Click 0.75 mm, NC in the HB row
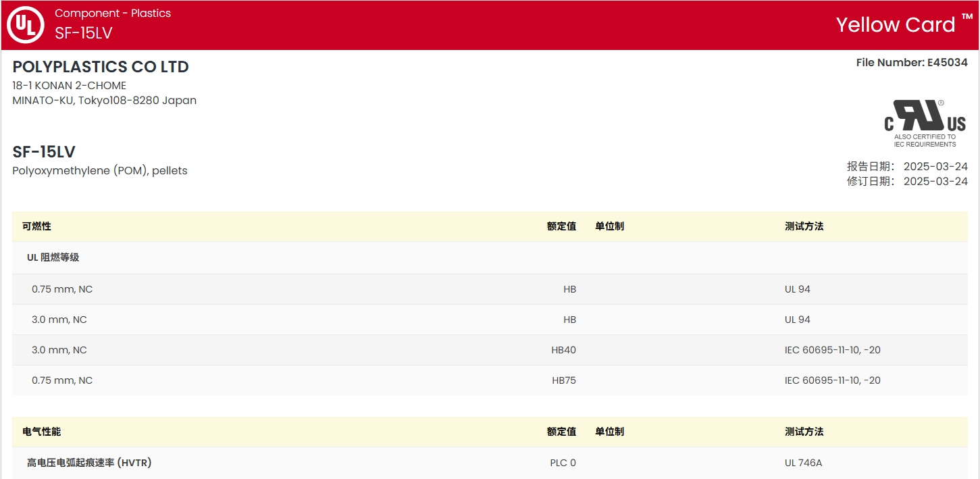 tap(62, 289)
